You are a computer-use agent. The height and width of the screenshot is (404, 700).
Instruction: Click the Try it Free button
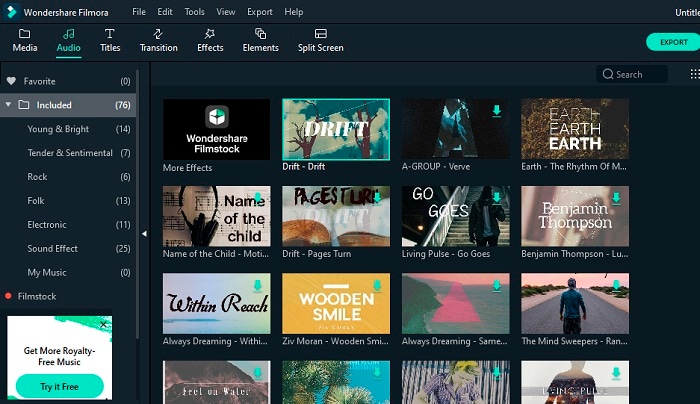tap(59, 386)
